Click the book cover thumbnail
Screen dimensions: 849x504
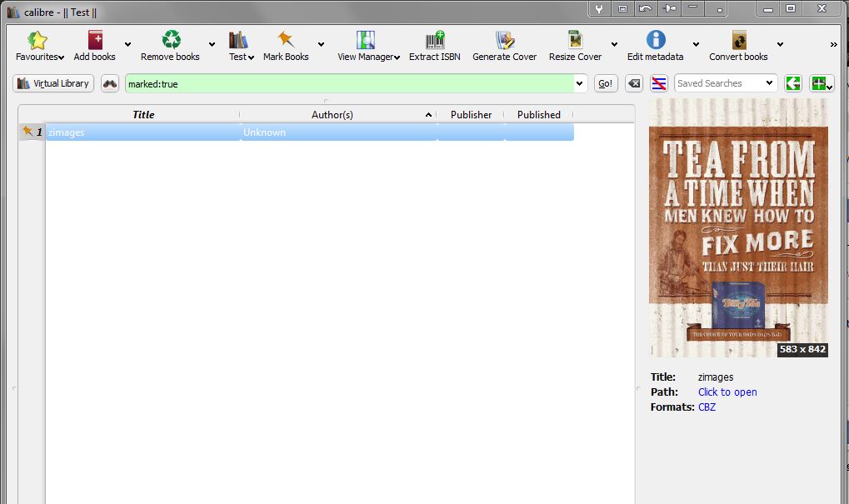tap(738, 228)
